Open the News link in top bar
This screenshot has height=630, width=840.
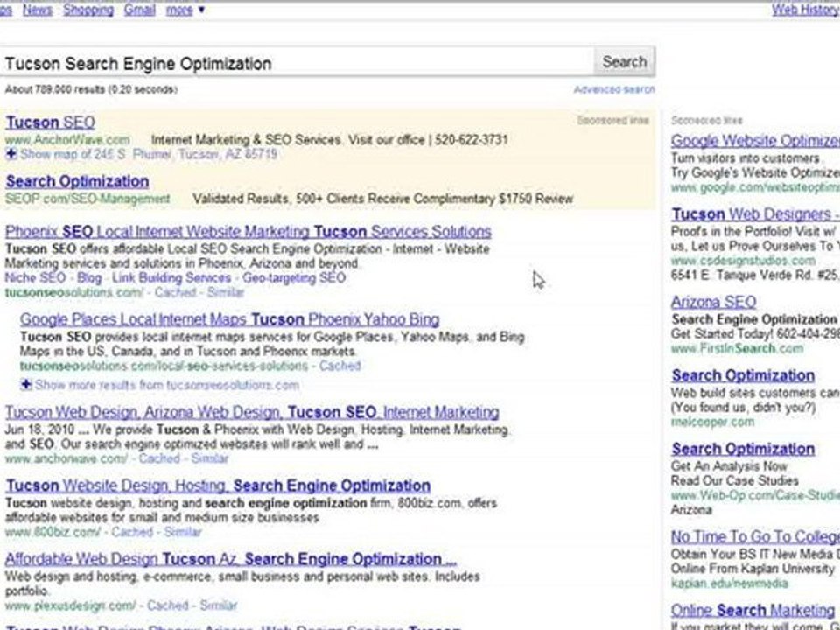pos(38,10)
